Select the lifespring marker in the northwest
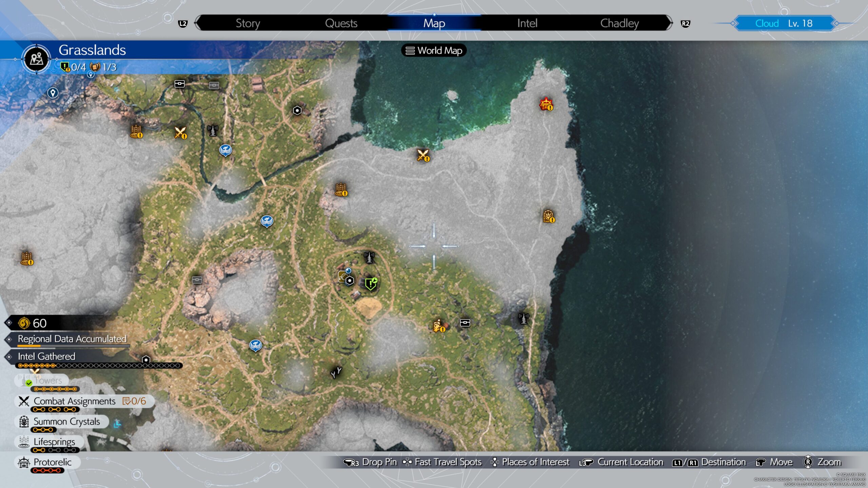 137,132
